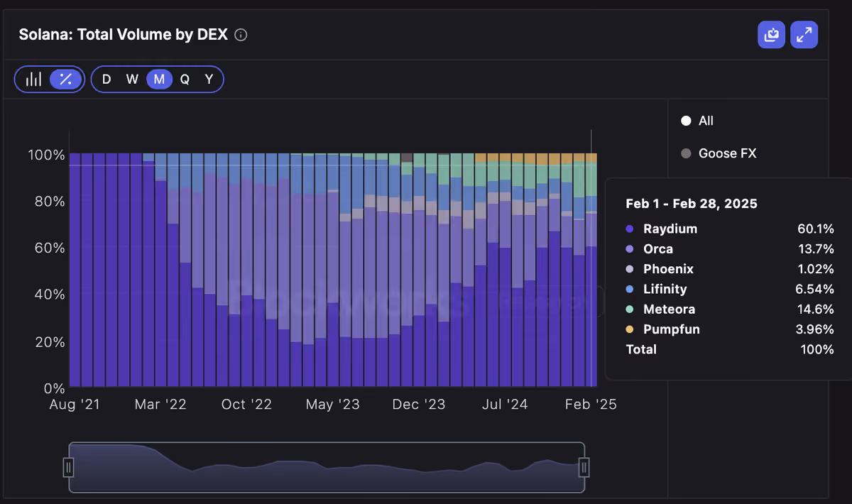The height and width of the screenshot is (504, 852).
Task: Click the Pumpfun orange color dot
Action: click(x=630, y=329)
